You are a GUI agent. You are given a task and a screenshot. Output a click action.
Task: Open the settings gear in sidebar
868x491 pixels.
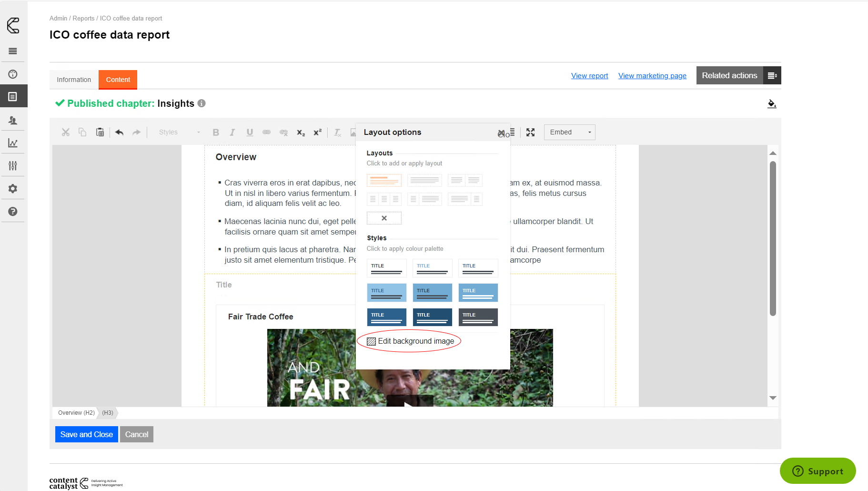(x=13, y=189)
